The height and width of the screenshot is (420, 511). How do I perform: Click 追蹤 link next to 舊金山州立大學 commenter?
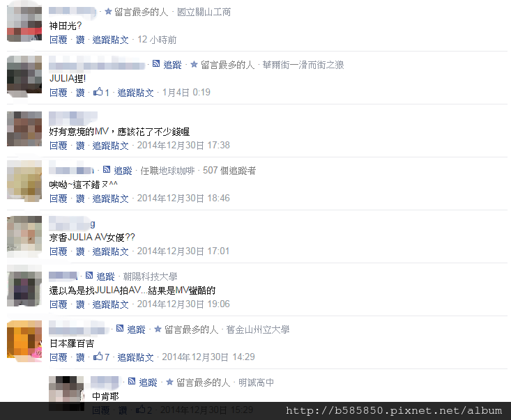[136, 329]
